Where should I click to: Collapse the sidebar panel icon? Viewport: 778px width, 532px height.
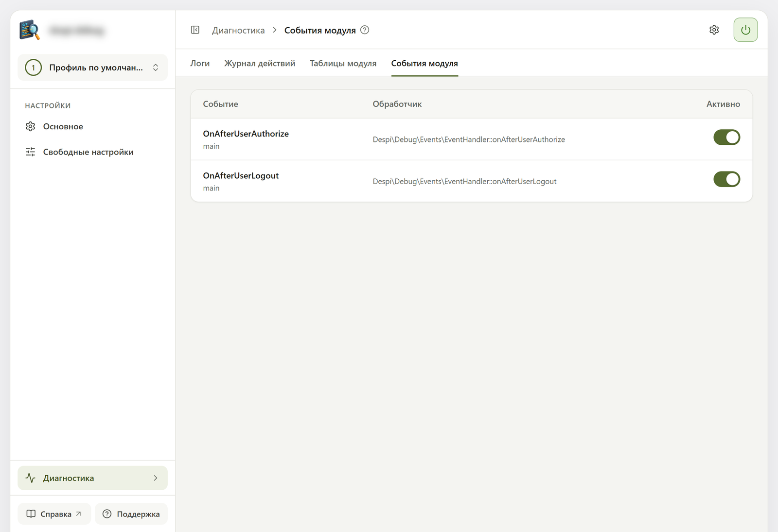coord(195,30)
